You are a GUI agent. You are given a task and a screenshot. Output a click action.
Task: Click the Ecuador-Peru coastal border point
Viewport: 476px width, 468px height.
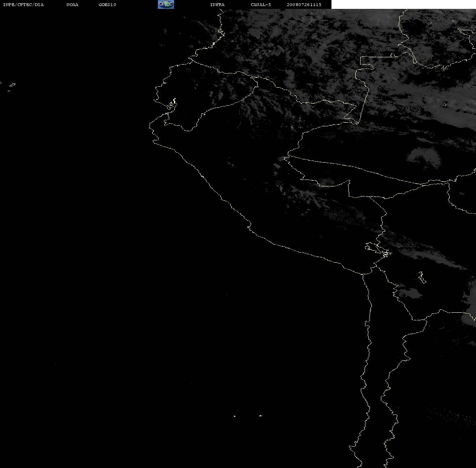pos(168,114)
